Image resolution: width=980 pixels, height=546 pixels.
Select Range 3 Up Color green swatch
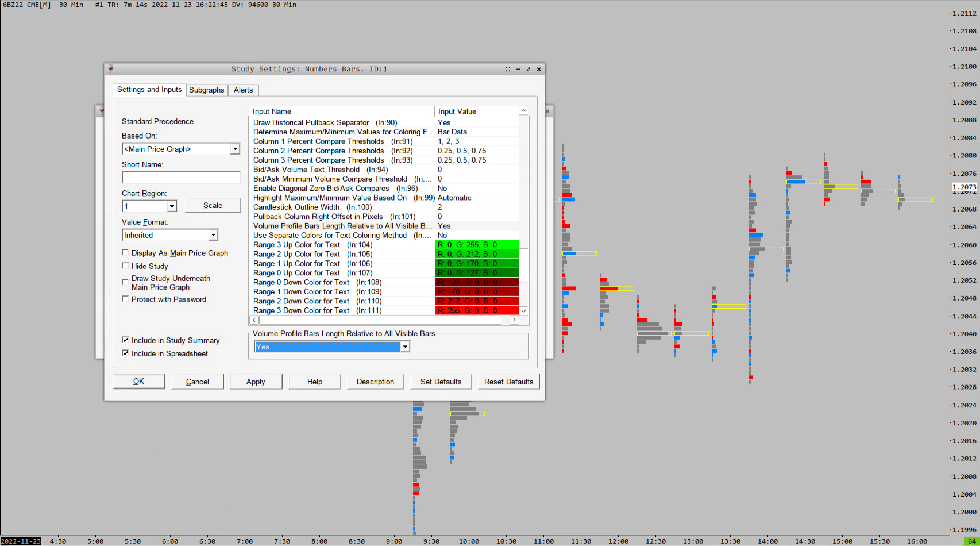pyautogui.click(x=477, y=245)
